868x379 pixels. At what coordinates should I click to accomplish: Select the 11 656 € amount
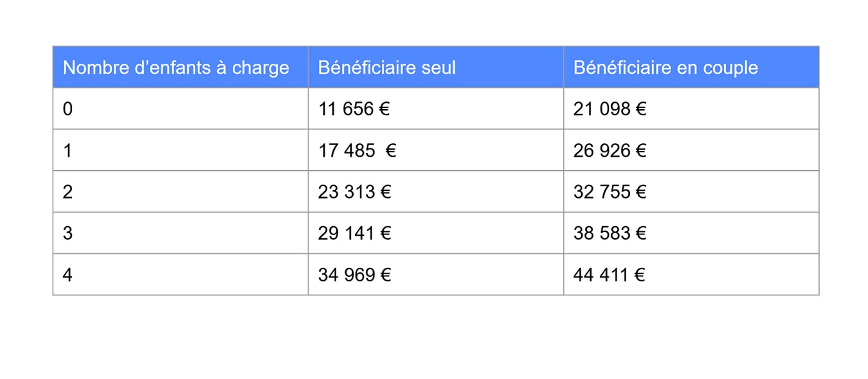[x=354, y=109]
